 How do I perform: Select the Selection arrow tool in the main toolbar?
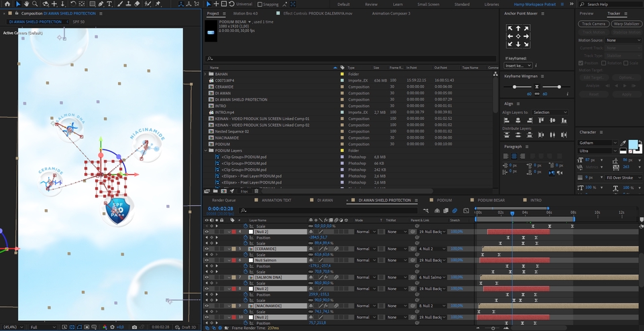18,4
